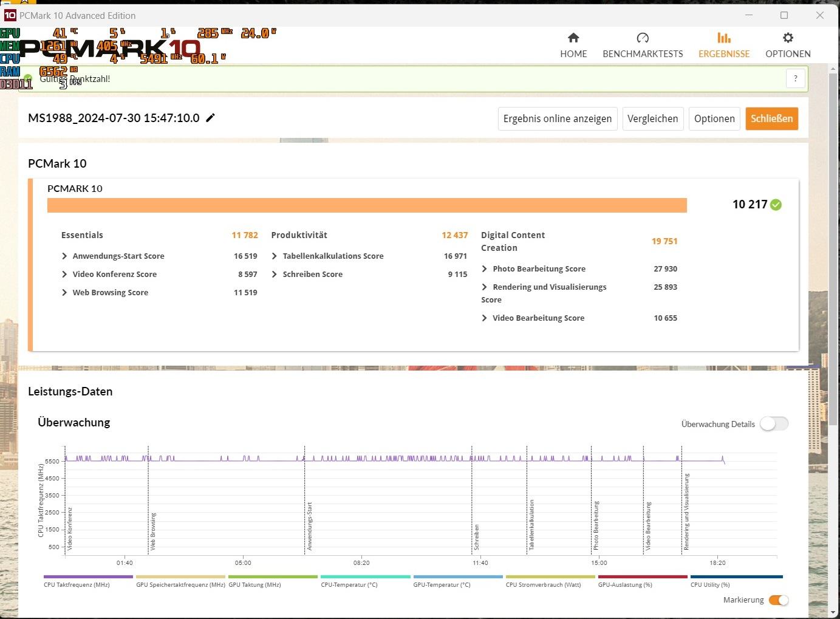This screenshot has height=619, width=840.
Task: Select CPU Stromverbrauch legend swatch
Action: [550, 577]
